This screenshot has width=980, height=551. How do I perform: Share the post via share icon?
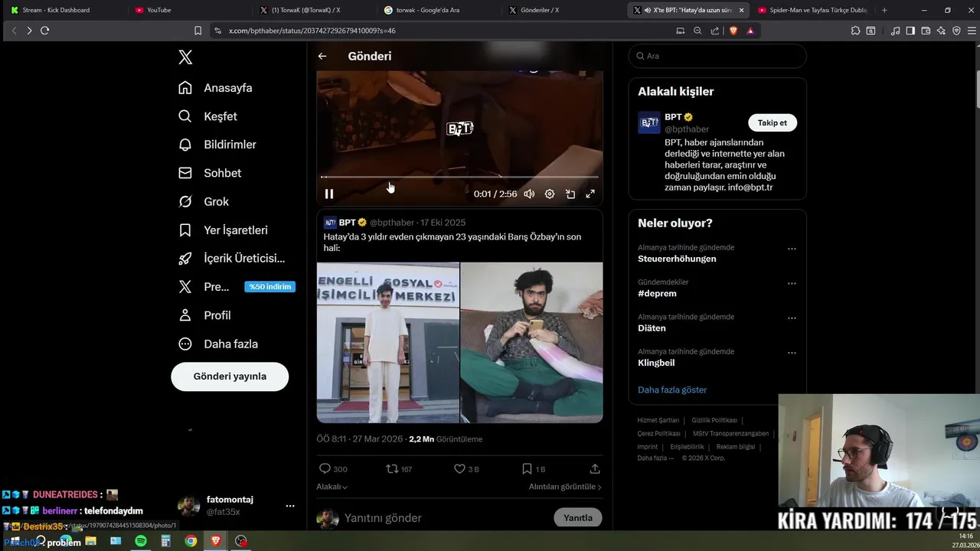pyautogui.click(x=595, y=468)
